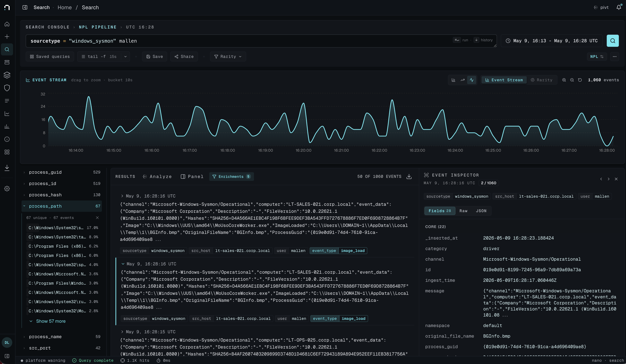Open the DL user avatar

(7, 342)
